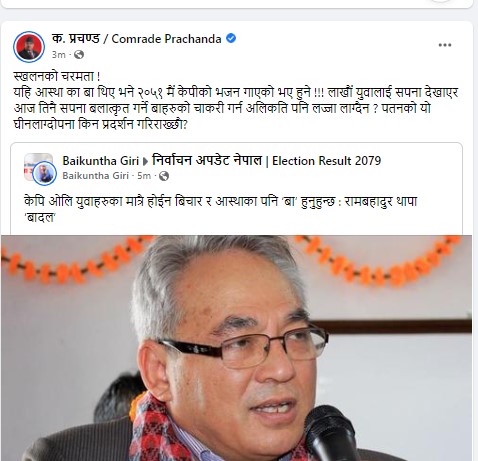
Task: Click the arrow icon after Baikuntha Giri
Action: tap(145, 162)
